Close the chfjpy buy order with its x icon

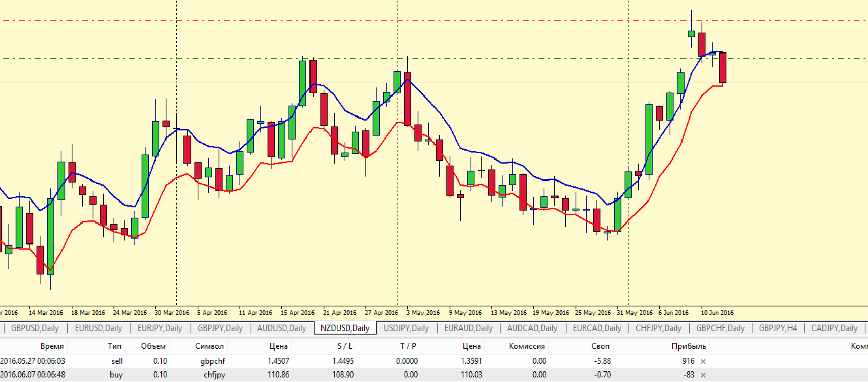pyautogui.click(x=703, y=375)
